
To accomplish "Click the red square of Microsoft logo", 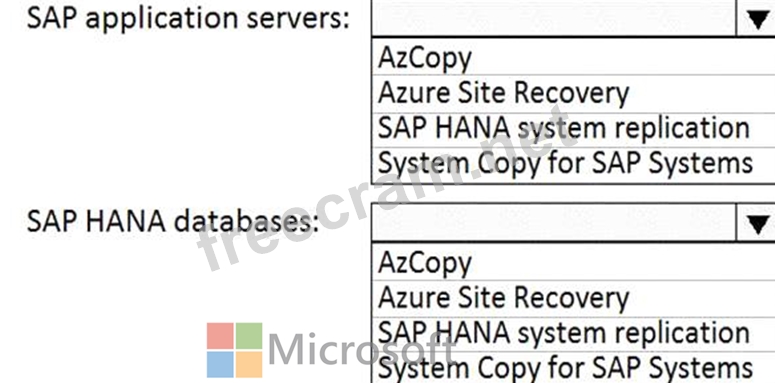I will [220, 336].
